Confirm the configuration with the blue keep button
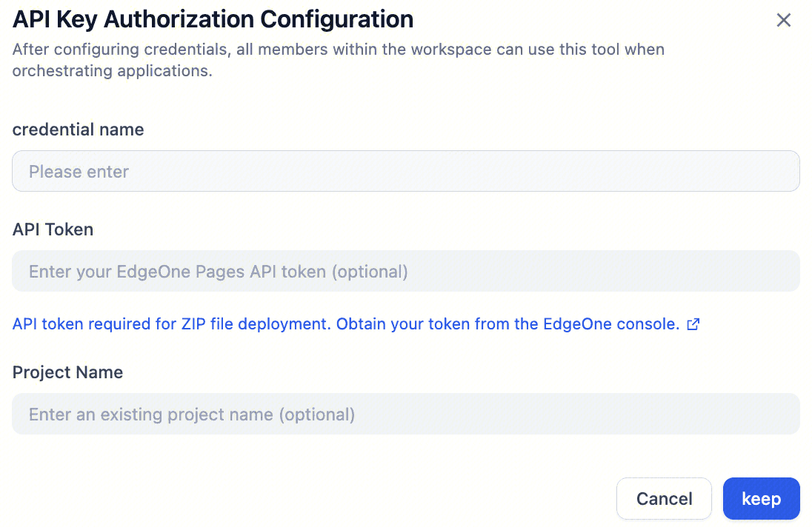 761,498
